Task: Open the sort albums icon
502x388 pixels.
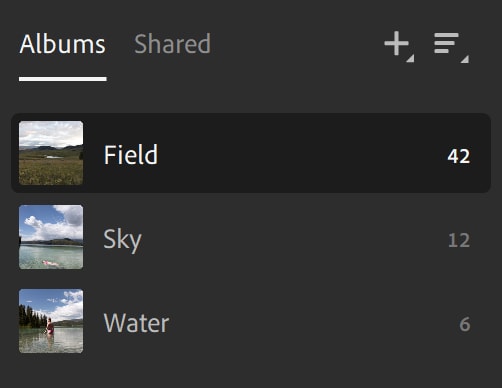Action: (x=446, y=43)
